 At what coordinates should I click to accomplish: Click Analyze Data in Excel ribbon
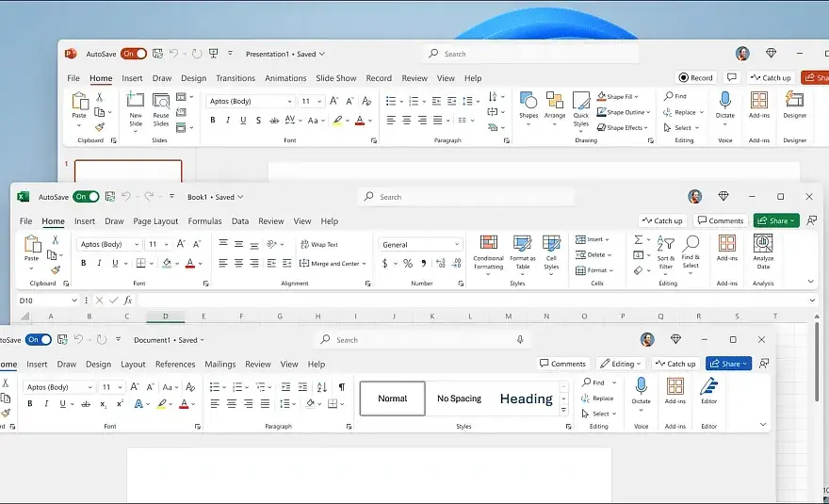click(x=763, y=251)
